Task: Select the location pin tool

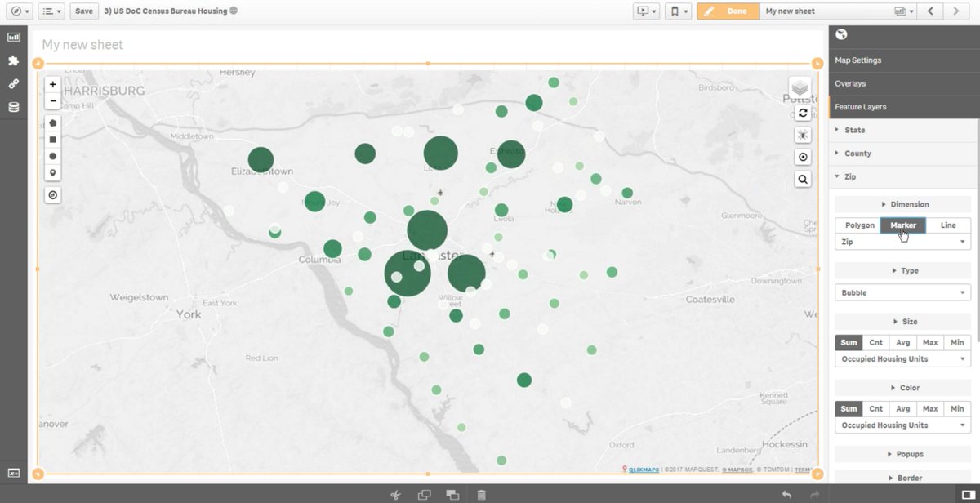Action: [52, 172]
